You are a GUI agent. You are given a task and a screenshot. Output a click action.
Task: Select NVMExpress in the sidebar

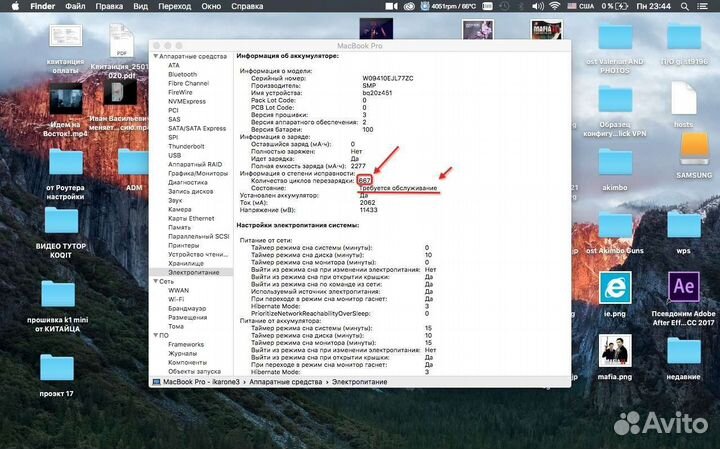click(x=187, y=101)
